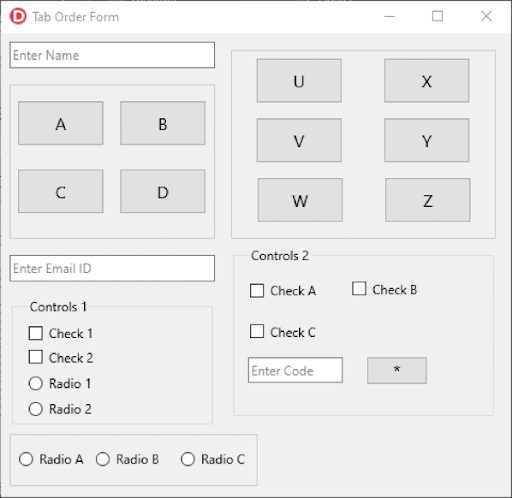The height and width of the screenshot is (498, 512).
Task: Click into the Enter Email ID field
Action: click(112, 268)
